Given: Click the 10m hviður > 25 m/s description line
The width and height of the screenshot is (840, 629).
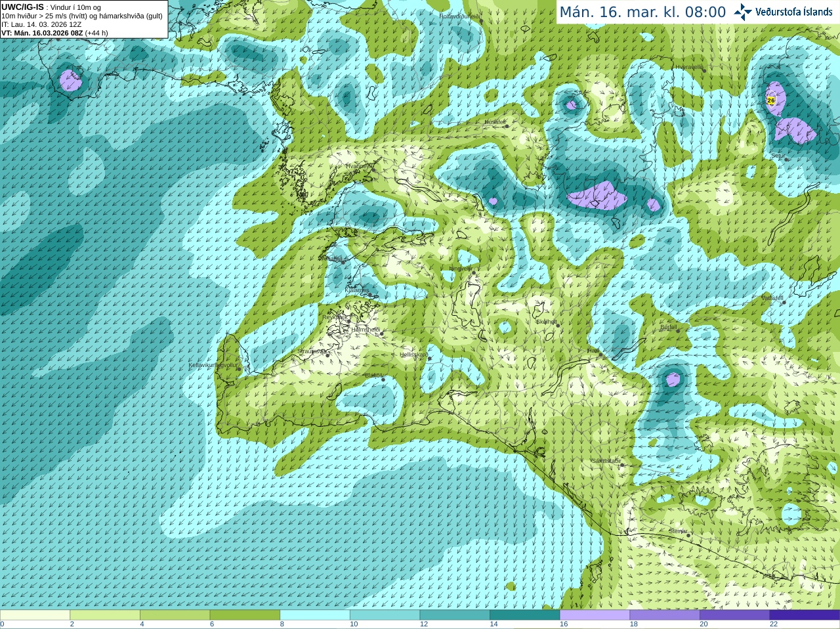Looking at the screenshot, I should pyautogui.click(x=82, y=16).
